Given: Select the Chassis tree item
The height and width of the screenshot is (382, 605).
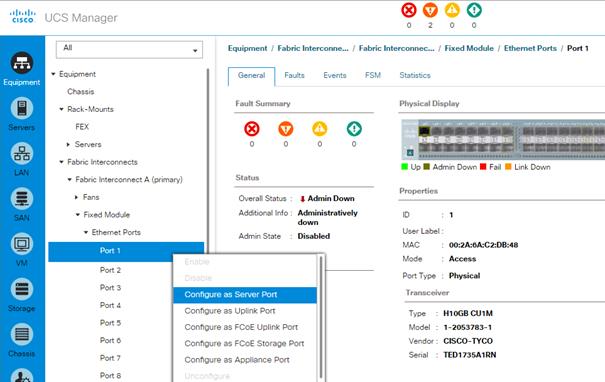Looking at the screenshot, I should coord(81,92).
